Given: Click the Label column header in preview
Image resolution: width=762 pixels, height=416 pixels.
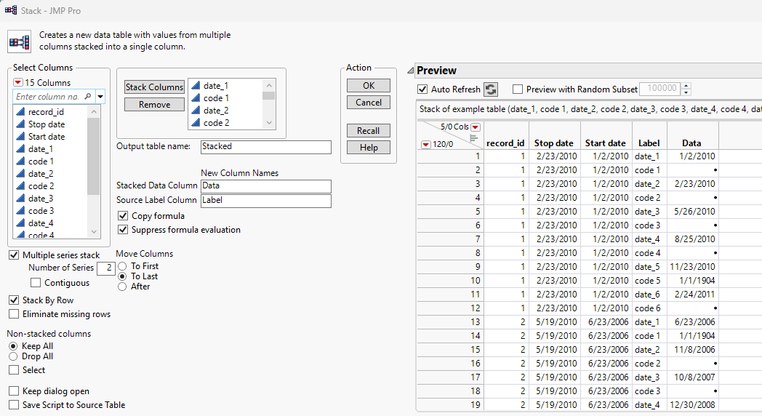Looking at the screenshot, I should [649, 143].
